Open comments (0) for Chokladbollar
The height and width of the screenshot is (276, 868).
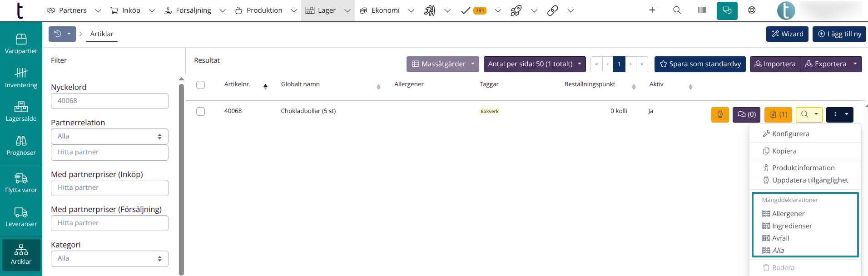746,114
